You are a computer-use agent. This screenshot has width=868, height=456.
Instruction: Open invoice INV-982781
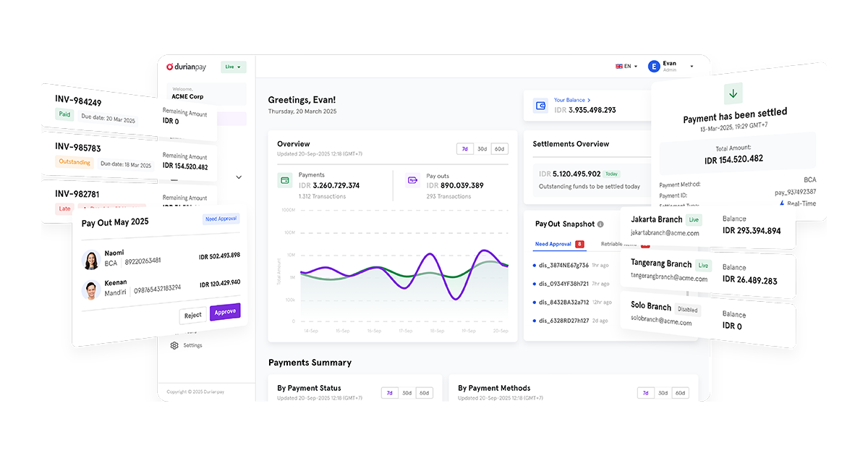point(77,194)
